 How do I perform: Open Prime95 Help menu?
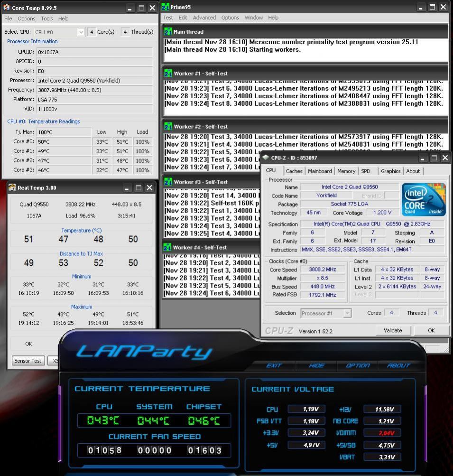click(273, 18)
